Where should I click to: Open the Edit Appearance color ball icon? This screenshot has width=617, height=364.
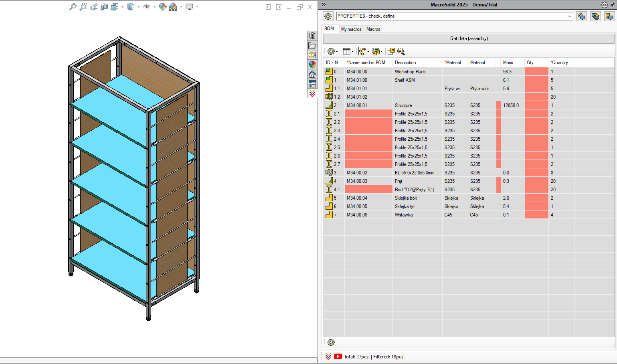[162, 7]
